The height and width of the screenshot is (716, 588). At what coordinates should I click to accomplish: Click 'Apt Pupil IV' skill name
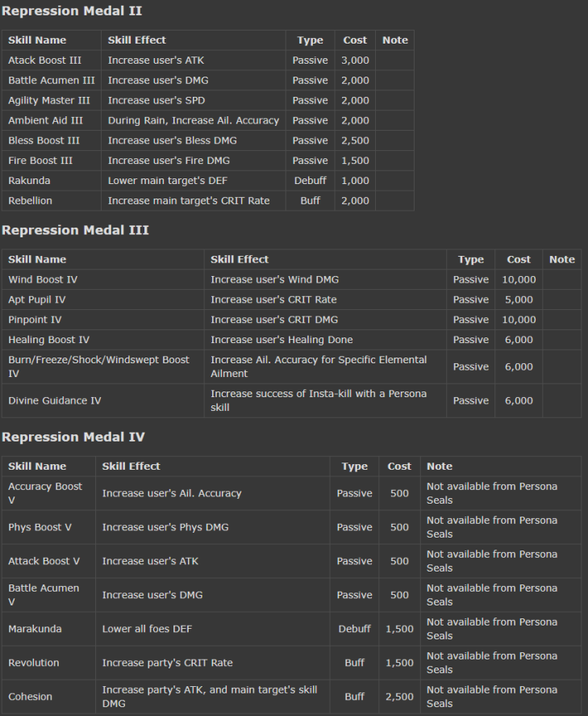37,299
